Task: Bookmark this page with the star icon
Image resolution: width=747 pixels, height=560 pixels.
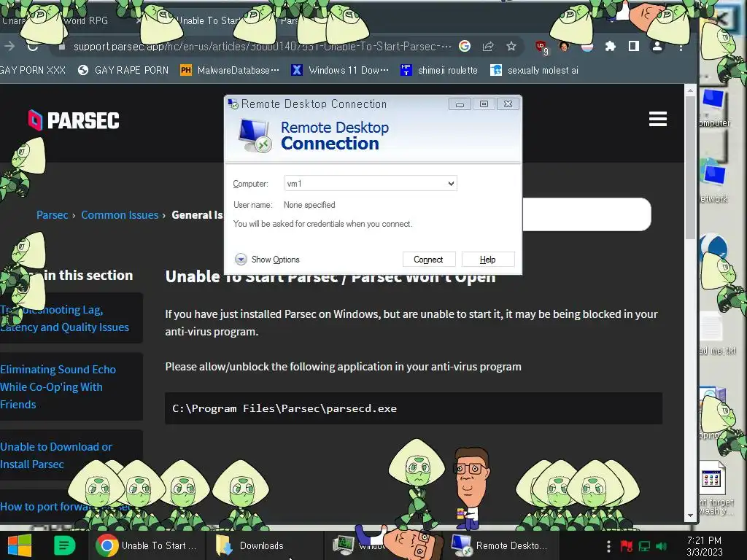Action: tap(511, 46)
